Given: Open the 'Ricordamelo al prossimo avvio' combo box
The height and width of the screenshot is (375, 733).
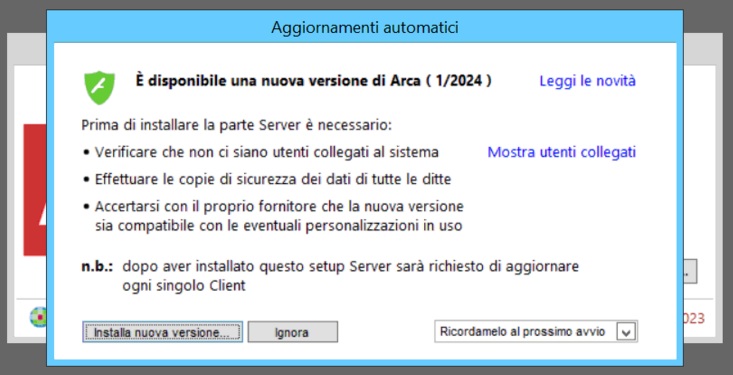Looking at the screenshot, I should (536, 332).
